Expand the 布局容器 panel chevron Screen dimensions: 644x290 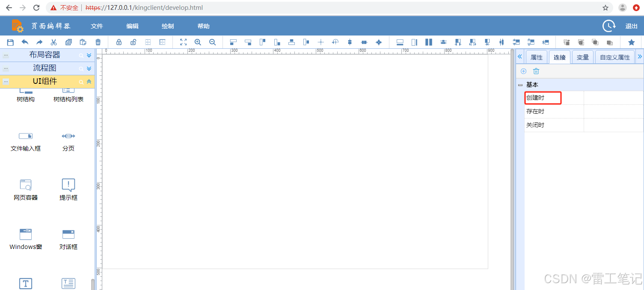click(x=89, y=56)
